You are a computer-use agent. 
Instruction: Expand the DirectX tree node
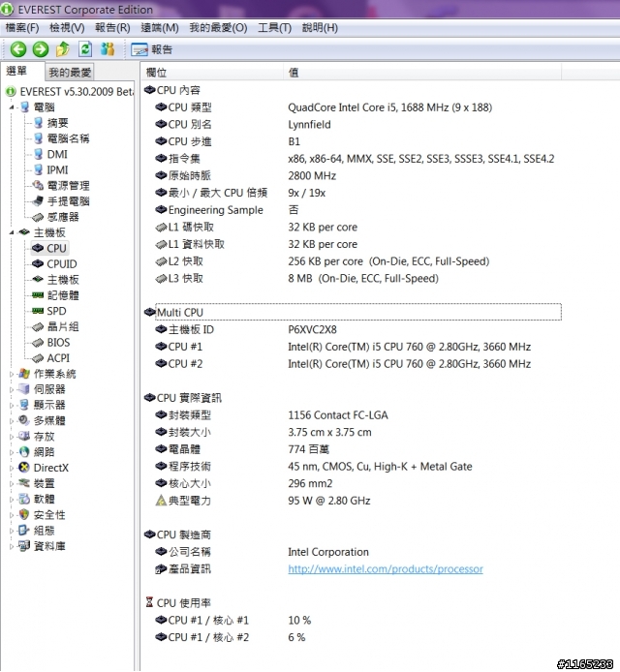tap(12, 468)
